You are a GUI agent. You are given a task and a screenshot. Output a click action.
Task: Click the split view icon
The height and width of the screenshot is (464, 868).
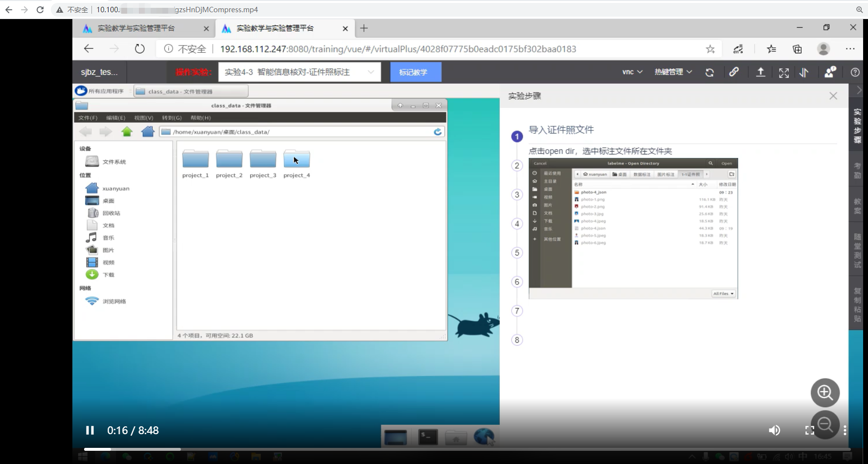tap(804, 73)
